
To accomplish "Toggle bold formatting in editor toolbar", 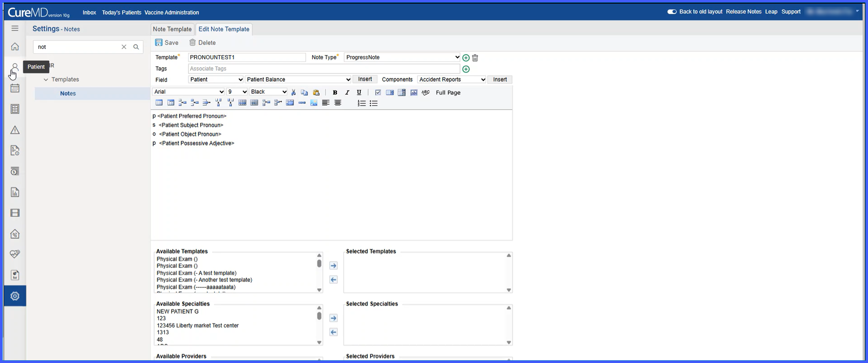I will coord(335,92).
